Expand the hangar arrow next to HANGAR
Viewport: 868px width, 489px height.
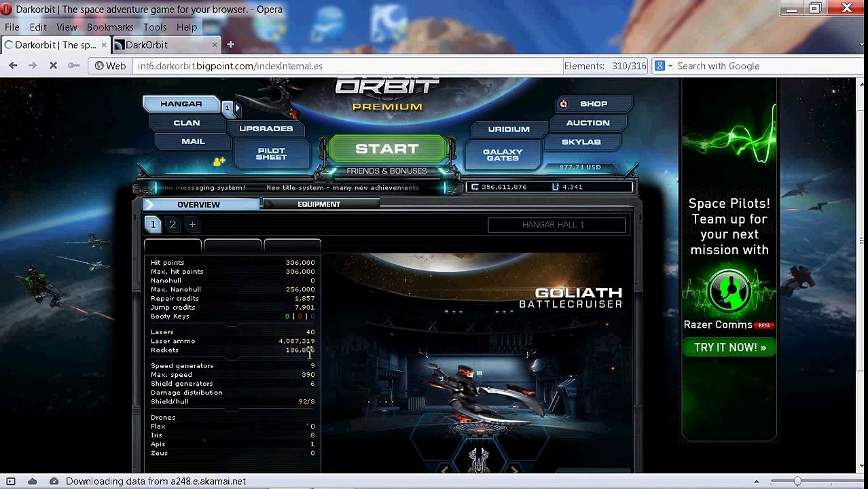[237, 107]
